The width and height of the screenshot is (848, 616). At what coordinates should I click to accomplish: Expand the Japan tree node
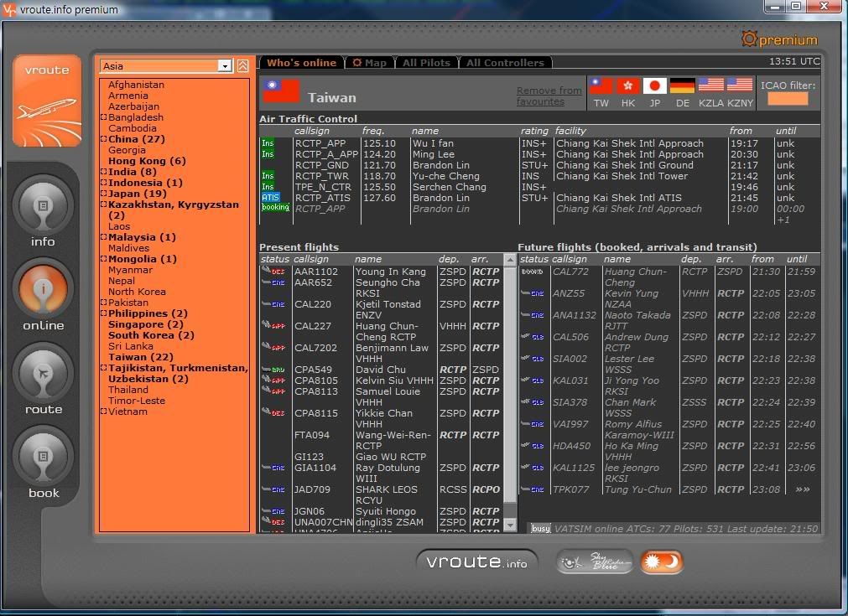click(x=104, y=194)
